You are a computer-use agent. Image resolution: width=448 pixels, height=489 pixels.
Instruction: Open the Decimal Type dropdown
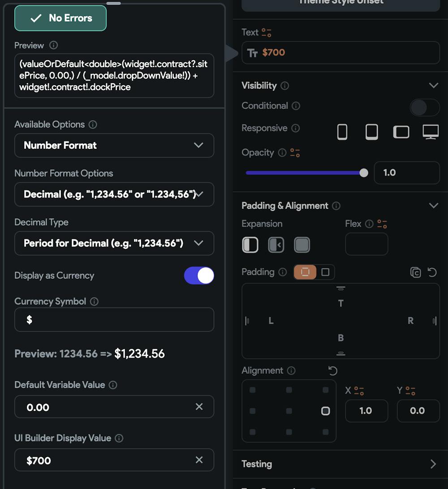pos(114,243)
